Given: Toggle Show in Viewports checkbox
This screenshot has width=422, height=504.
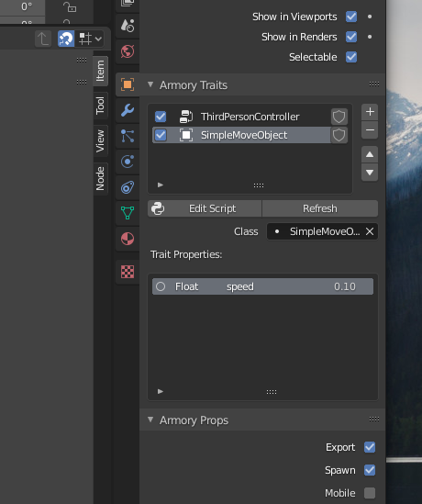Looking at the screenshot, I should click(351, 17).
